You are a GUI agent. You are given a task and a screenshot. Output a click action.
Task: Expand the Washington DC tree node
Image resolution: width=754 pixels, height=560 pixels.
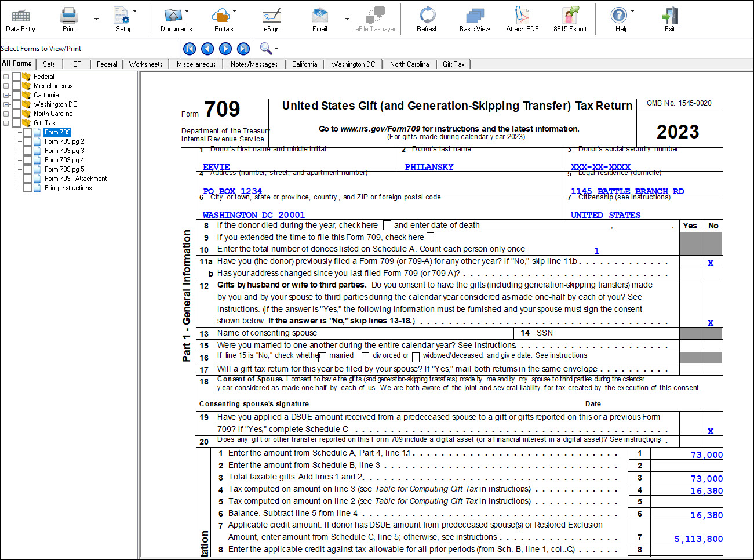tap(6, 104)
